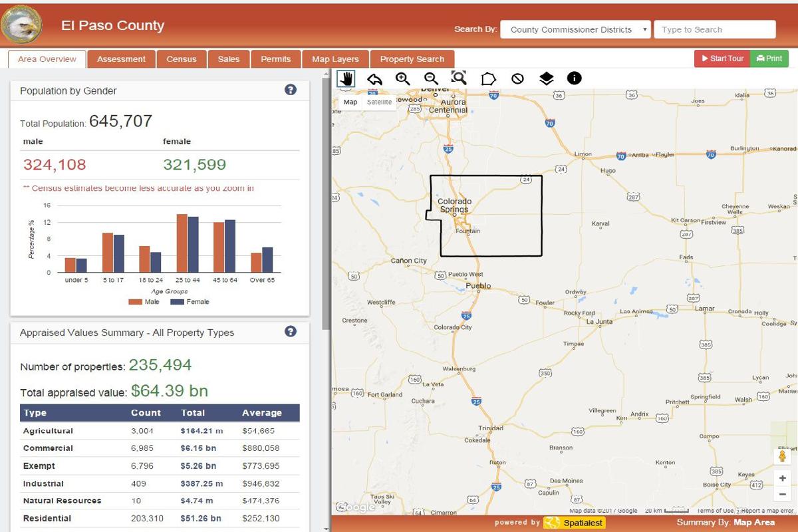
Task: Toggle the Female legend swatch
Action: pyautogui.click(x=177, y=301)
